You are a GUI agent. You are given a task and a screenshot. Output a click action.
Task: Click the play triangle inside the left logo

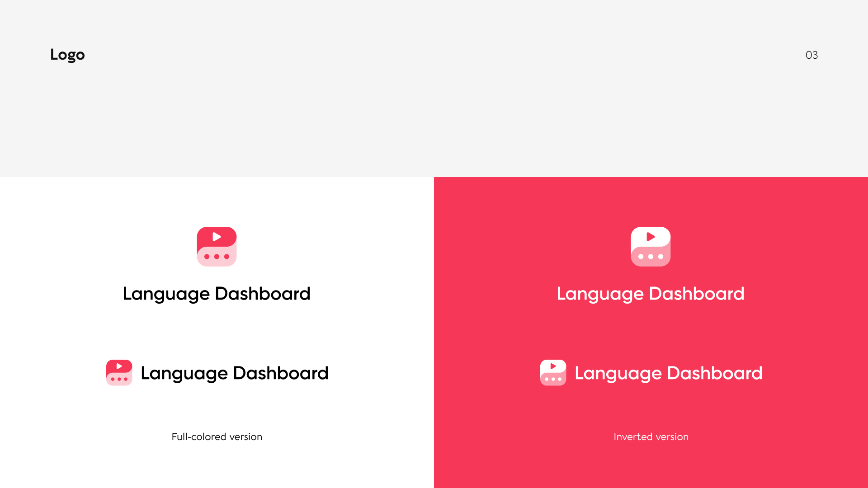click(x=217, y=236)
